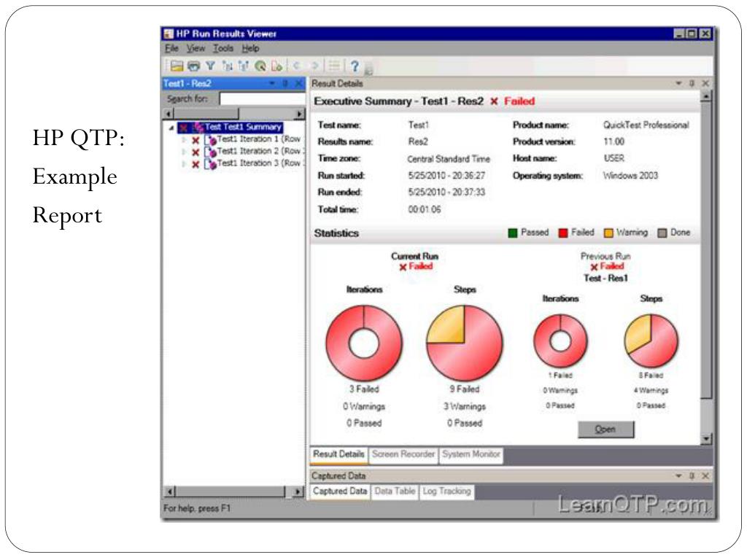The image size is (747, 560).
Task: Click the Current Run Steps pie chart
Action: click(465, 343)
